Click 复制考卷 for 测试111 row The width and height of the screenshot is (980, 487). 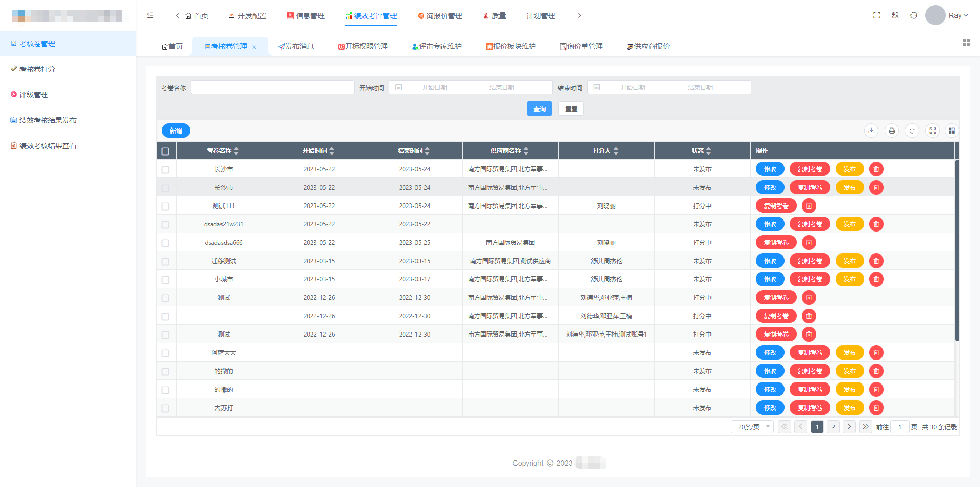click(x=776, y=206)
